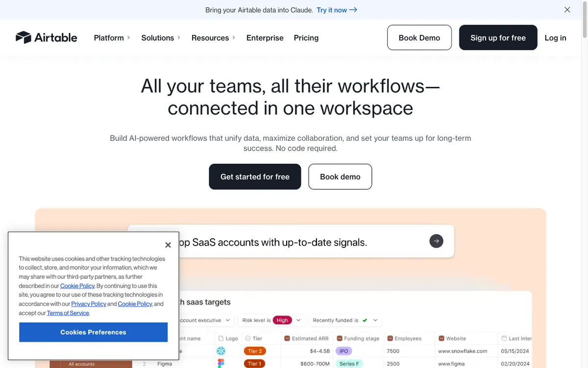The width and height of the screenshot is (588, 368).
Task: Expand the Resources menu
Action: point(213,38)
